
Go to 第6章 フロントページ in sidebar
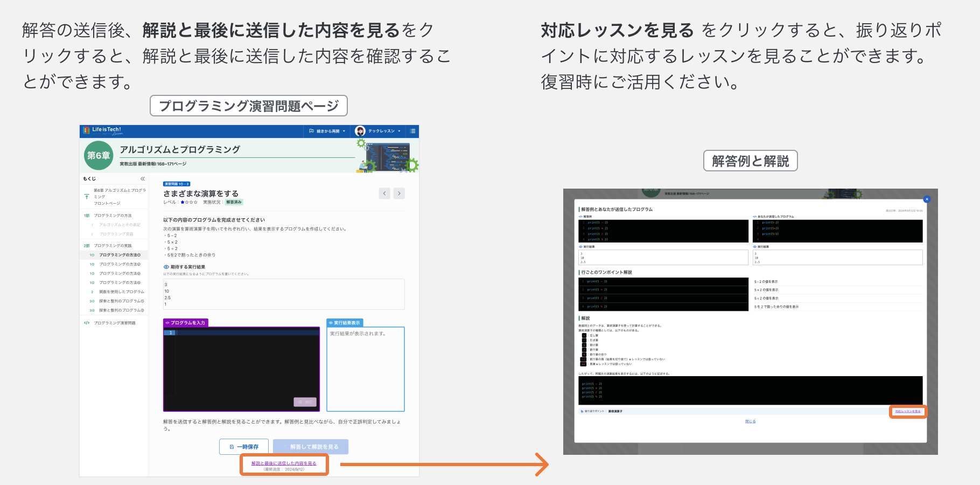coord(114,197)
